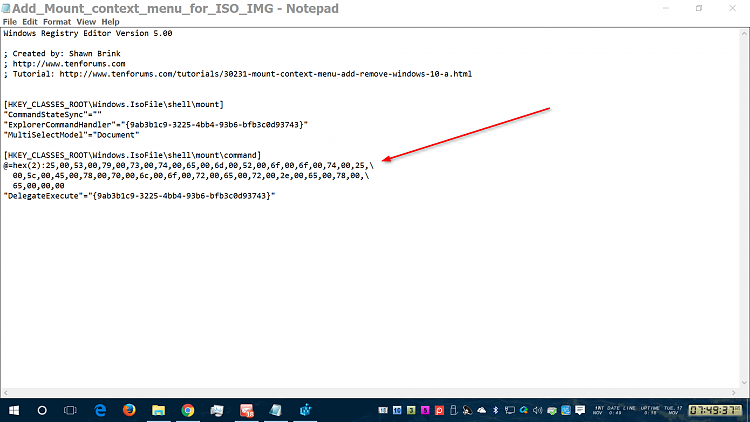Click the red 'p' tray icon
The image size is (750, 422).
tap(439, 411)
